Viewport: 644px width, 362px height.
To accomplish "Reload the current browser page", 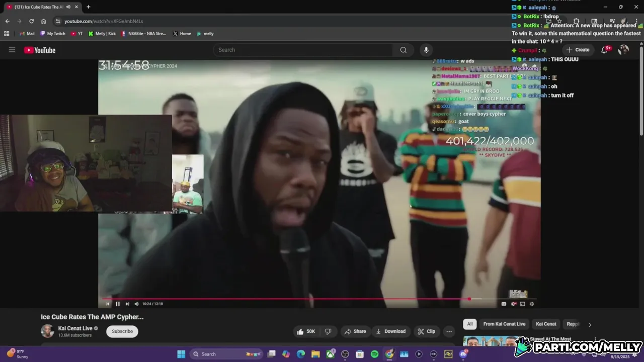I will 31,21.
